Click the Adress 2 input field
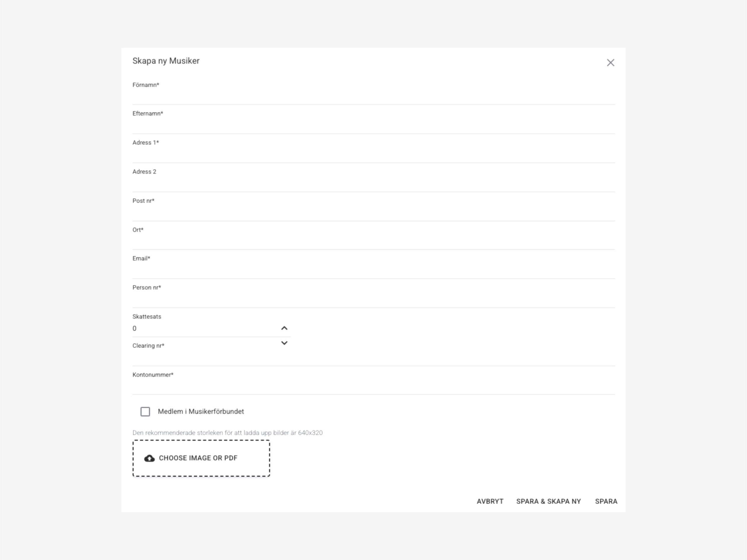Viewport: 747px width, 560px height. pos(373,184)
